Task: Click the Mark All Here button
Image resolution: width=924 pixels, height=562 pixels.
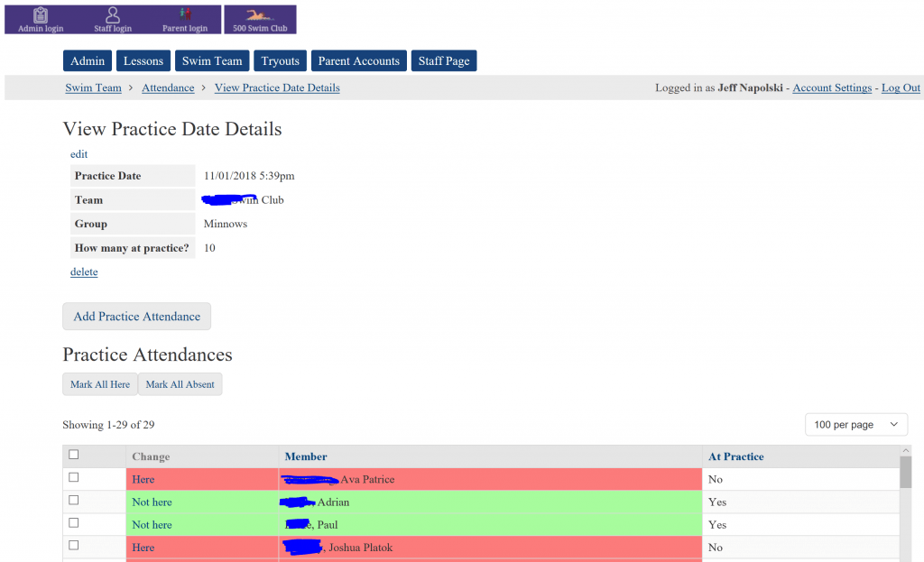Action: [100, 384]
